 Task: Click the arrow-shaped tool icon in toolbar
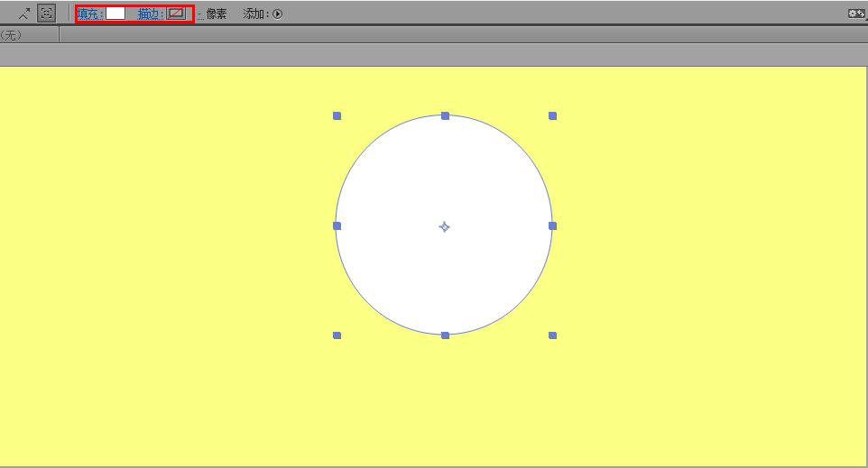(23, 14)
